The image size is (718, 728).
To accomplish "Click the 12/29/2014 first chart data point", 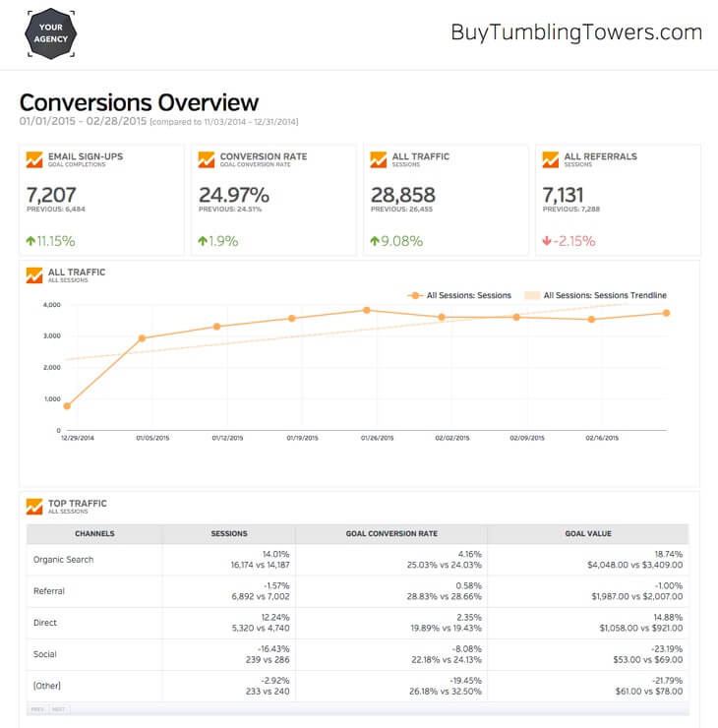I will click(x=67, y=406).
